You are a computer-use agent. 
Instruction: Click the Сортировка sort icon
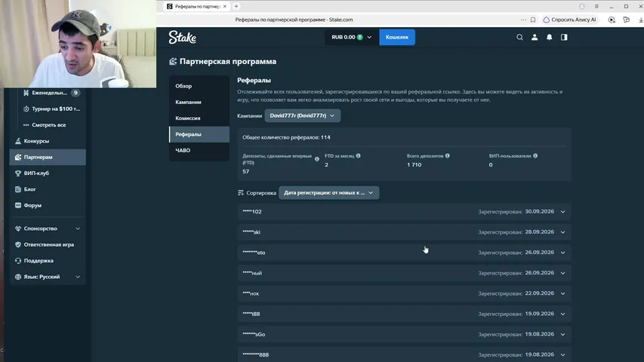coord(241,193)
